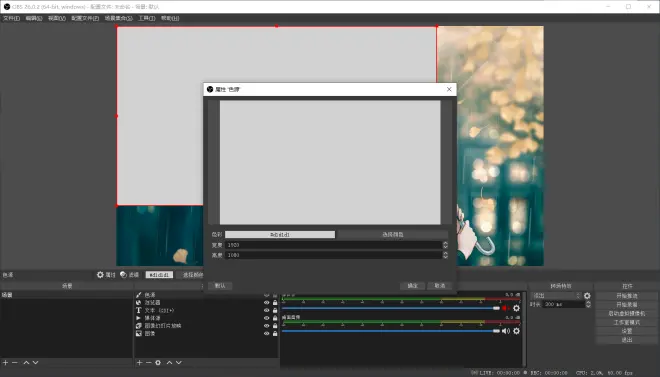660x377 pixels.
Task: Click the 高度 height field showing 1080
Action: point(333,255)
